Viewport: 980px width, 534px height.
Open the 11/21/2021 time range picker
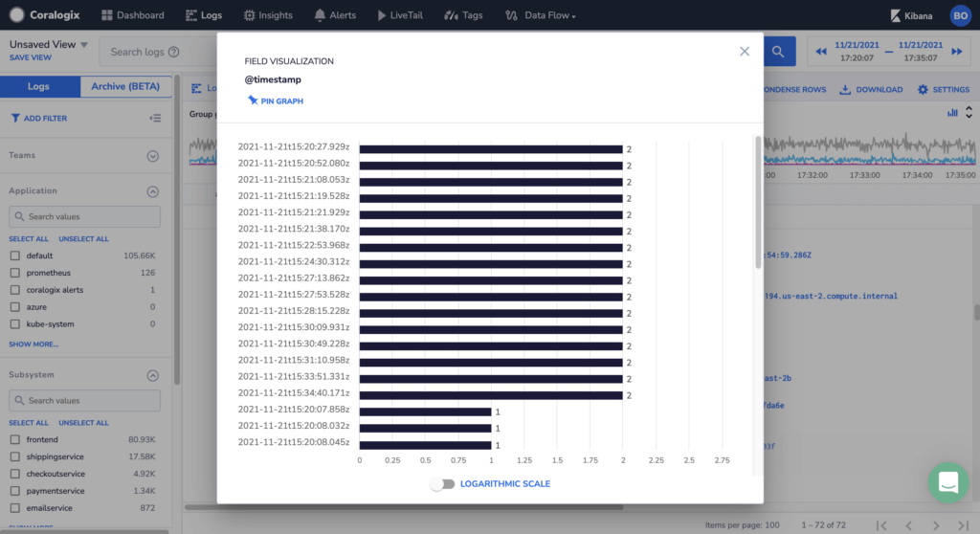click(x=889, y=52)
